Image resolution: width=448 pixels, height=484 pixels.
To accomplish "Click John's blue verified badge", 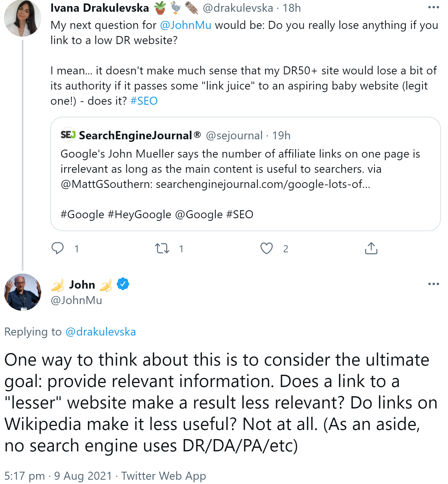I will [x=123, y=284].
